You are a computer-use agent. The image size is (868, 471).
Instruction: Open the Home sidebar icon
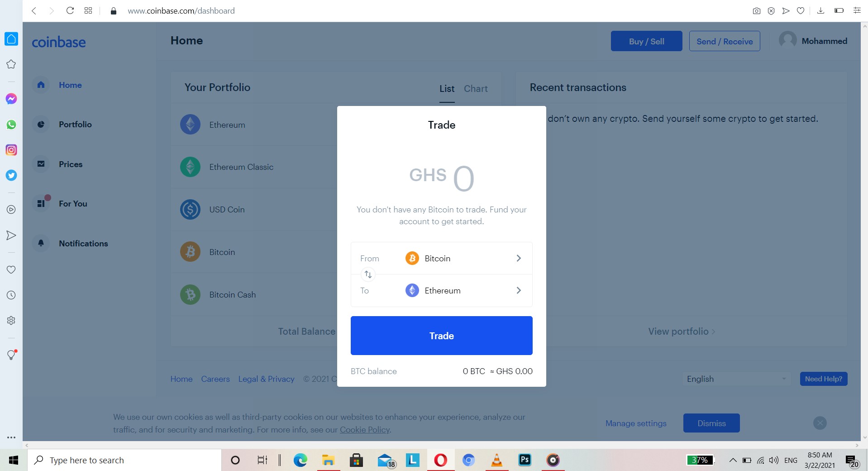point(41,85)
